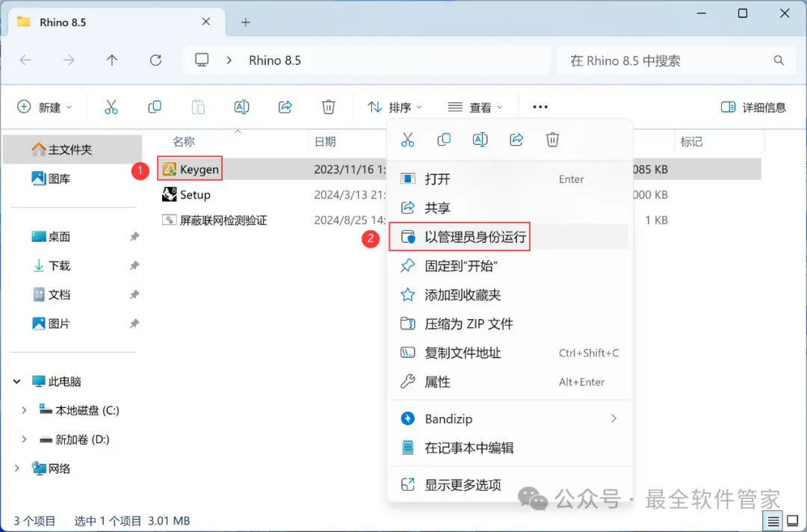Choose 属性 in context menu
The image size is (807, 532).
[509, 382]
